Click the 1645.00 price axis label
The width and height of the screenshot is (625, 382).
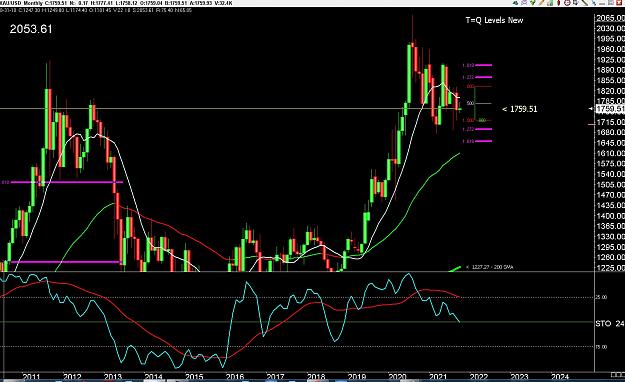click(x=610, y=143)
